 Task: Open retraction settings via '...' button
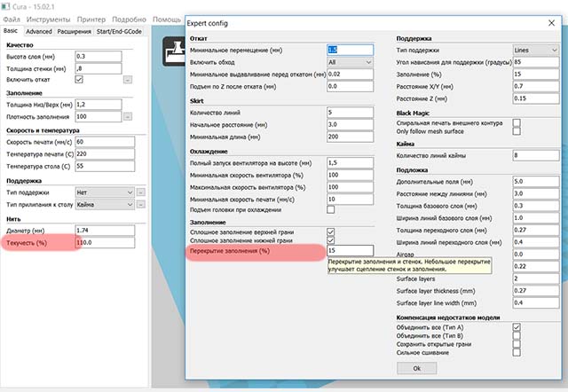[128, 80]
